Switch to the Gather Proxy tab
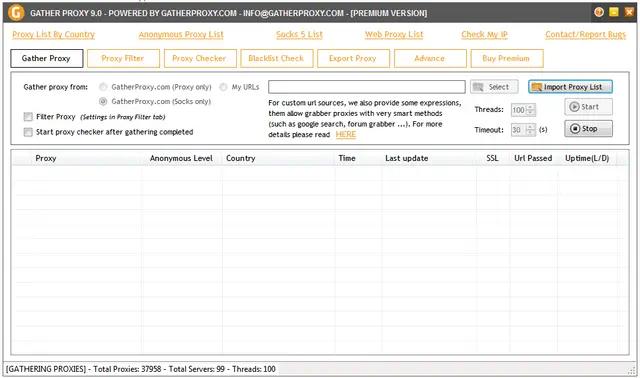The image size is (640, 378). pyautogui.click(x=47, y=58)
